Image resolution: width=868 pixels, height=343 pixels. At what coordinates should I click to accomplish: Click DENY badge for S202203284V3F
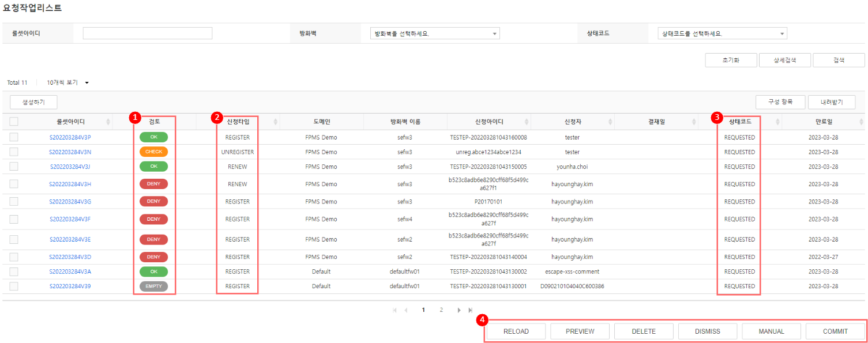pos(153,219)
